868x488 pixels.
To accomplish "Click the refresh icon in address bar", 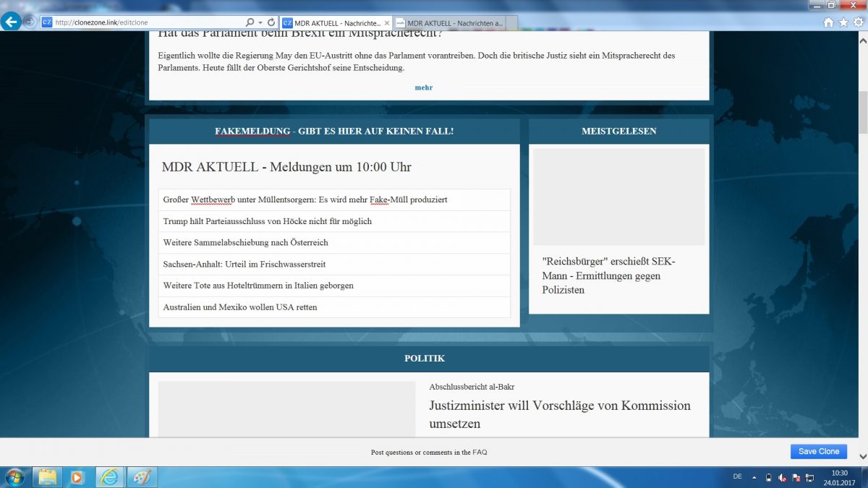I will click(x=271, y=22).
